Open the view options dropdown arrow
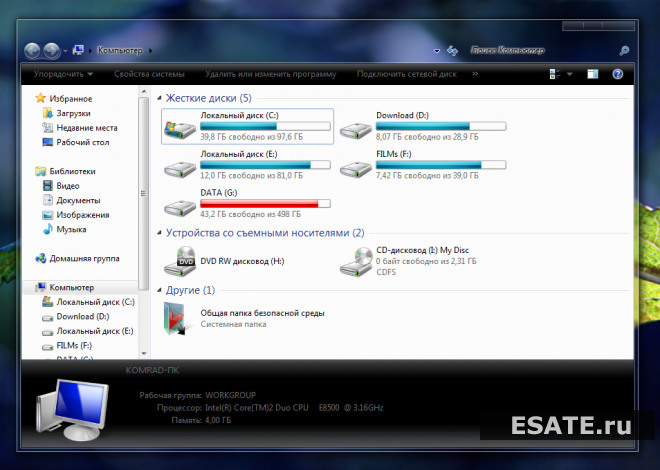The height and width of the screenshot is (470, 660). pos(570,74)
